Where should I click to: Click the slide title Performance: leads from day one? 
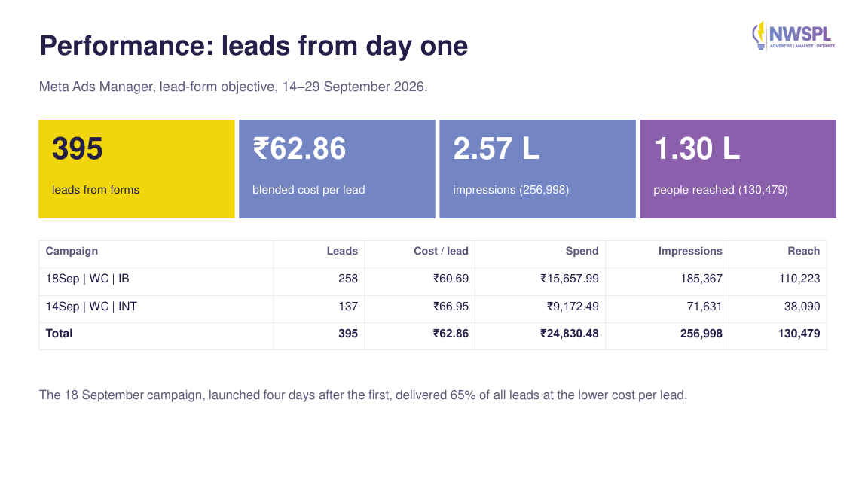pyautogui.click(x=253, y=46)
